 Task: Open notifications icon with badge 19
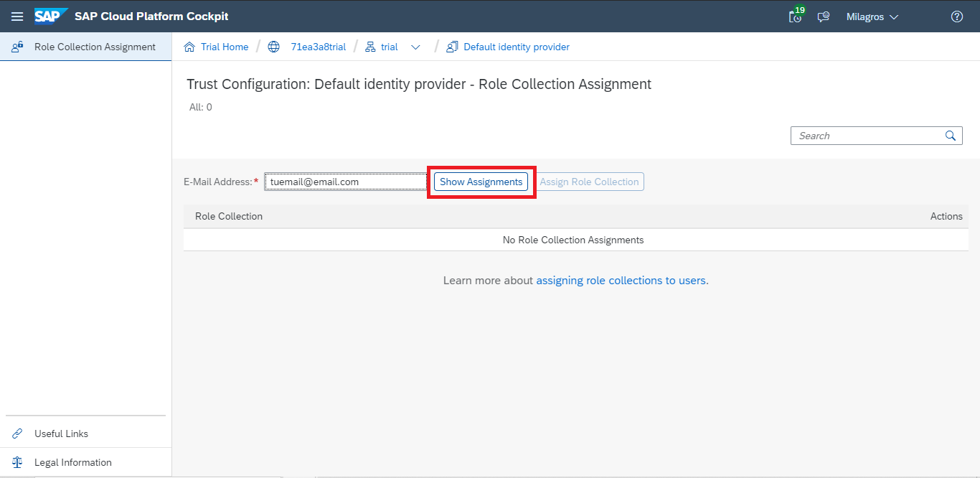coord(795,17)
